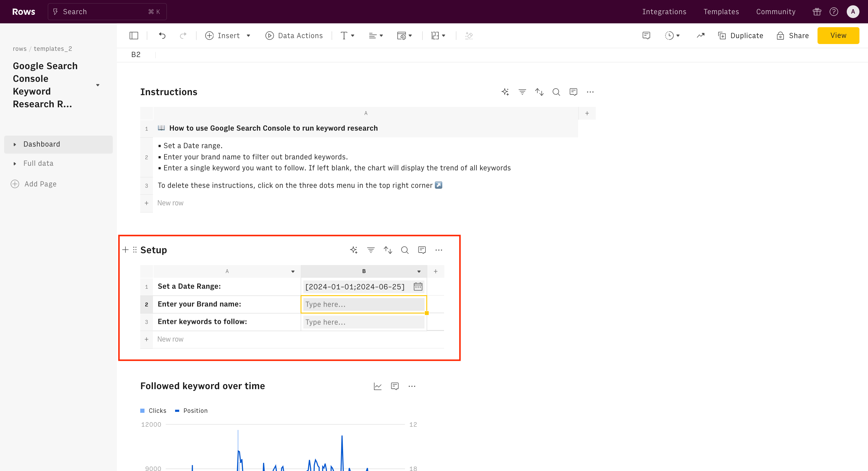Search within the Instructions table
The image size is (868, 471).
pyautogui.click(x=556, y=92)
